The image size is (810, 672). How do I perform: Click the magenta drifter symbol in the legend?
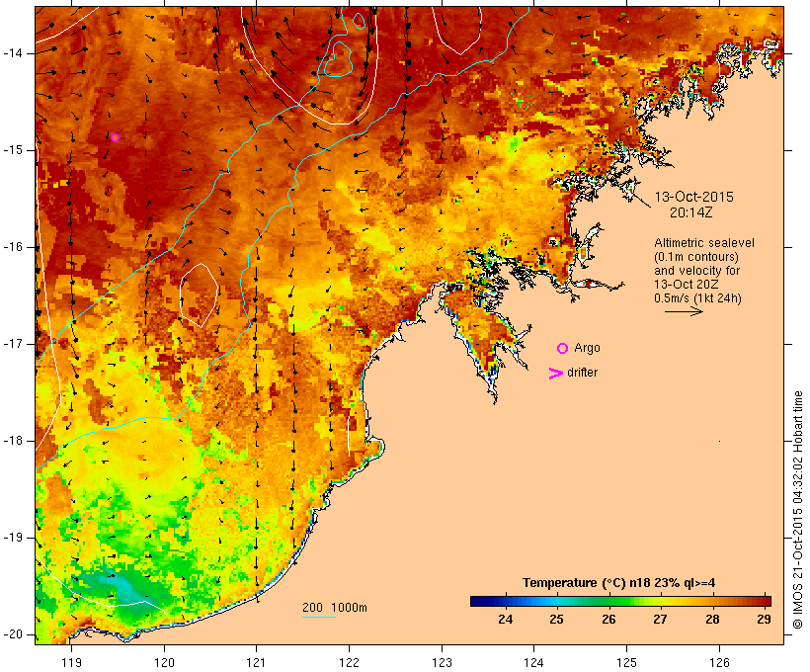(555, 374)
